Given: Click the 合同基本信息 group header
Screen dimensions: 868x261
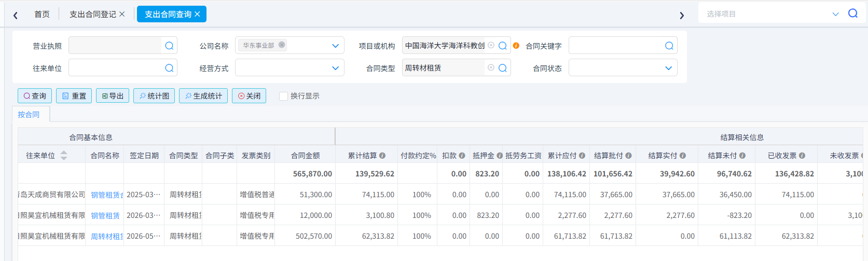Looking at the screenshot, I should [91, 137].
